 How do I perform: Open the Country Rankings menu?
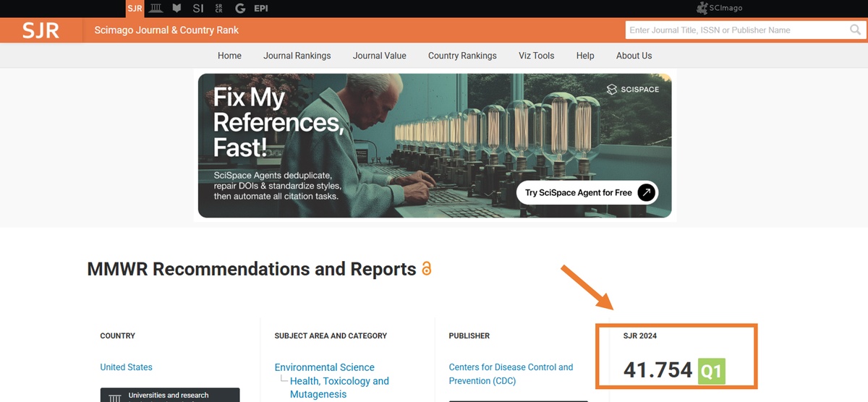[462, 56]
